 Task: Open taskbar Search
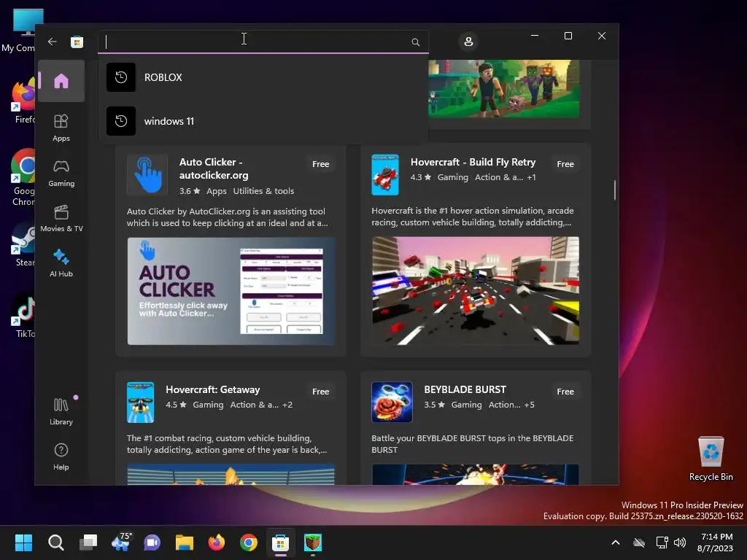point(55,542)
